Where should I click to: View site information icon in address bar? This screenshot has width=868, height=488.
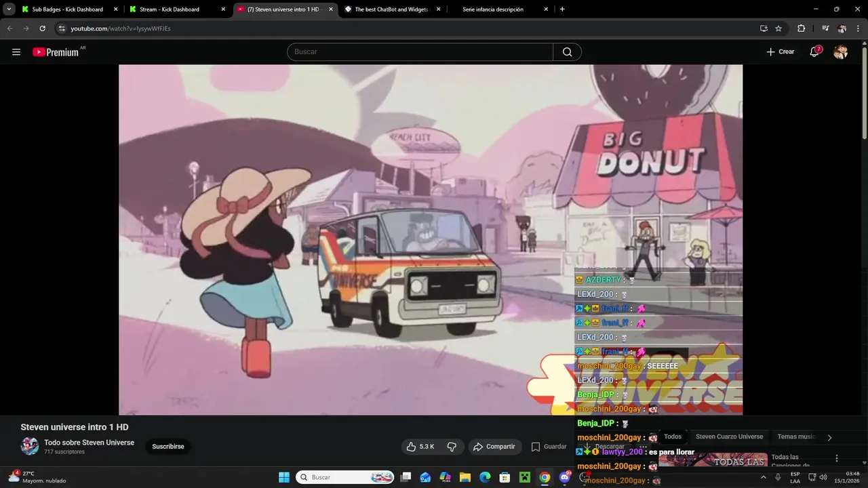pos(62,28)
